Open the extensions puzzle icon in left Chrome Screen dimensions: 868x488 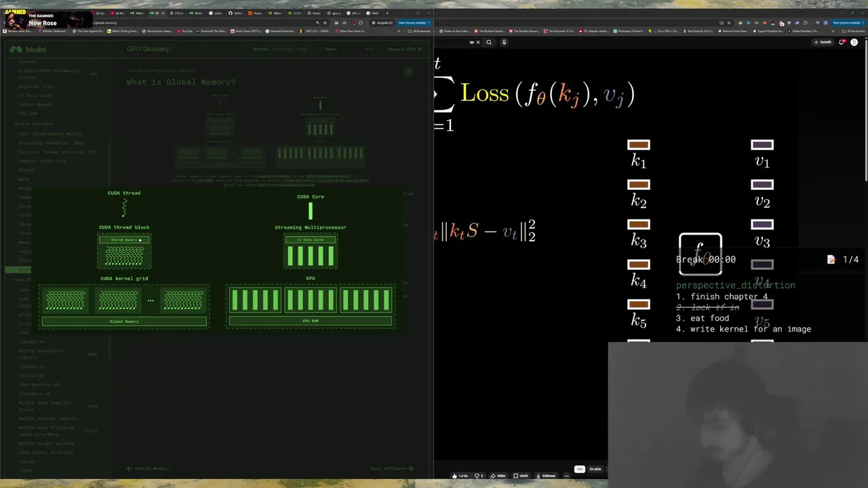click(361, 22)
